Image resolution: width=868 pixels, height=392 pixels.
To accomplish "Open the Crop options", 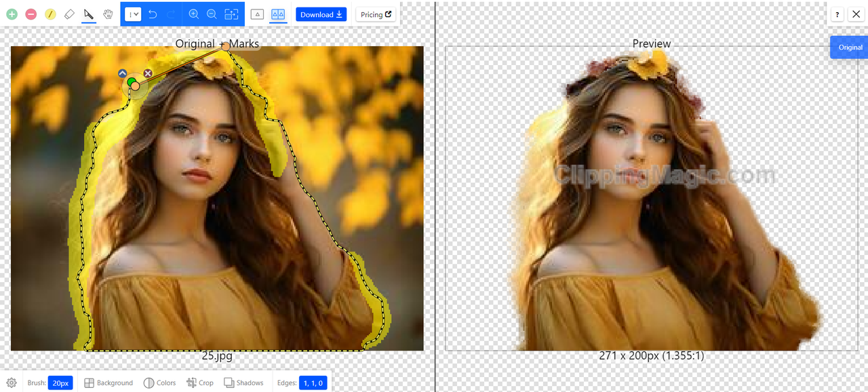I will coord(200,383).
